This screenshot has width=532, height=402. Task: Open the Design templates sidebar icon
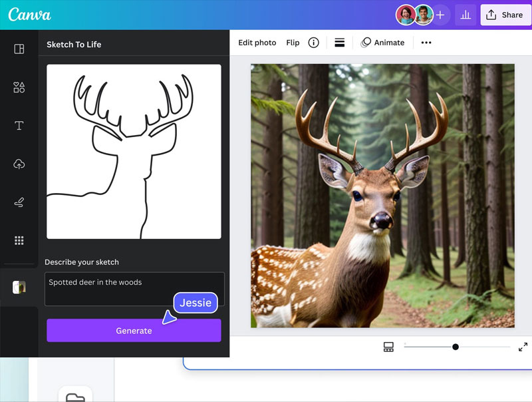coord(19,49)
